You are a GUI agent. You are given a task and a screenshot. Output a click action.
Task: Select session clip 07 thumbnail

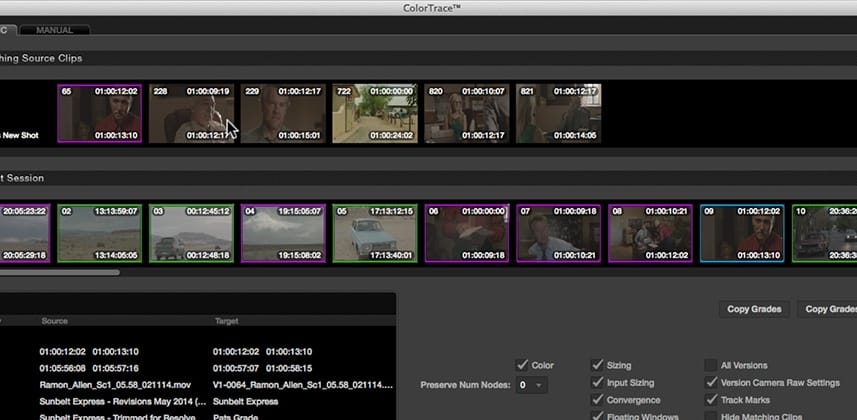pyautogui.click(x=559, y=234)
